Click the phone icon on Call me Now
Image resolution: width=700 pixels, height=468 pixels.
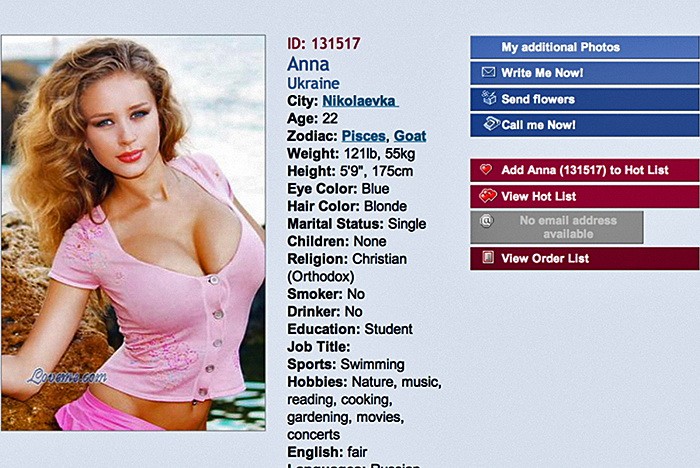click(x=492, y=124)
